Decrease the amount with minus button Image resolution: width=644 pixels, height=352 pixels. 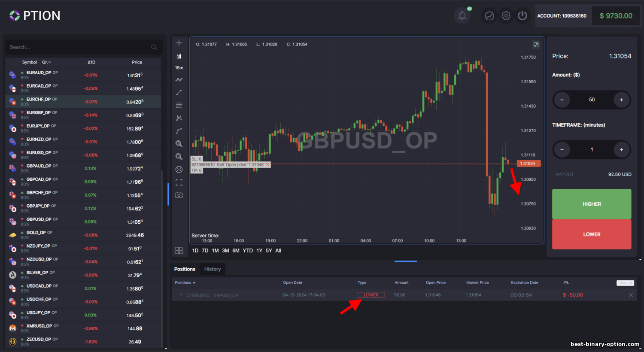coord(562,100)
